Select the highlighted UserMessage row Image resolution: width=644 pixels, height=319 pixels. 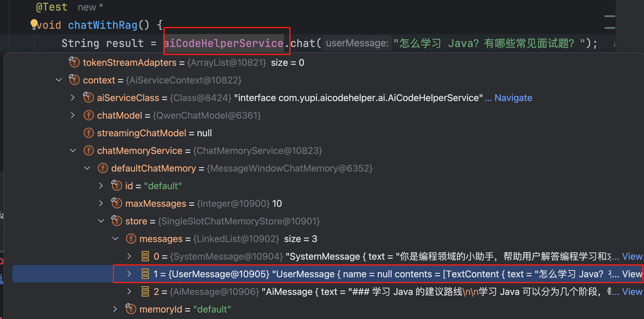click(x=323, y=273)
